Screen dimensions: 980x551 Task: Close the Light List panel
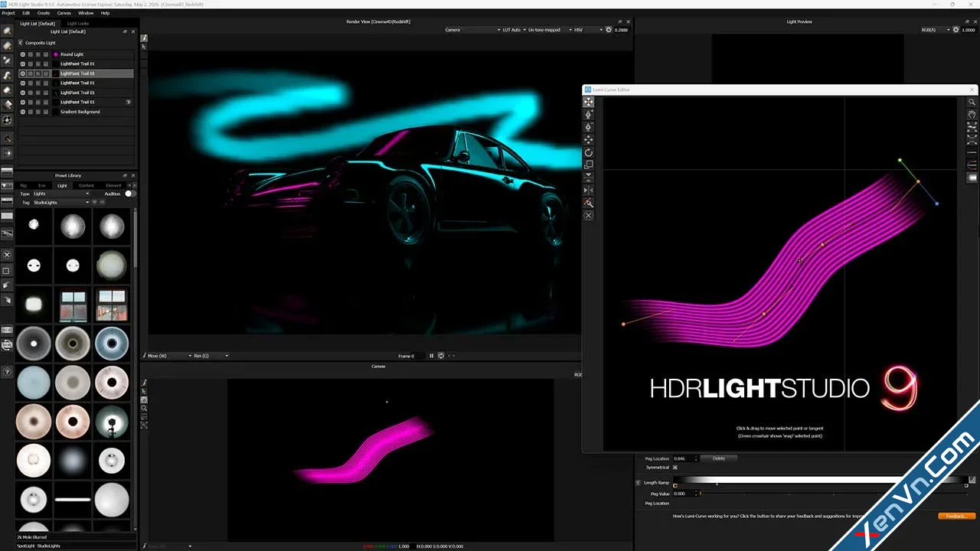coord(133,31)
